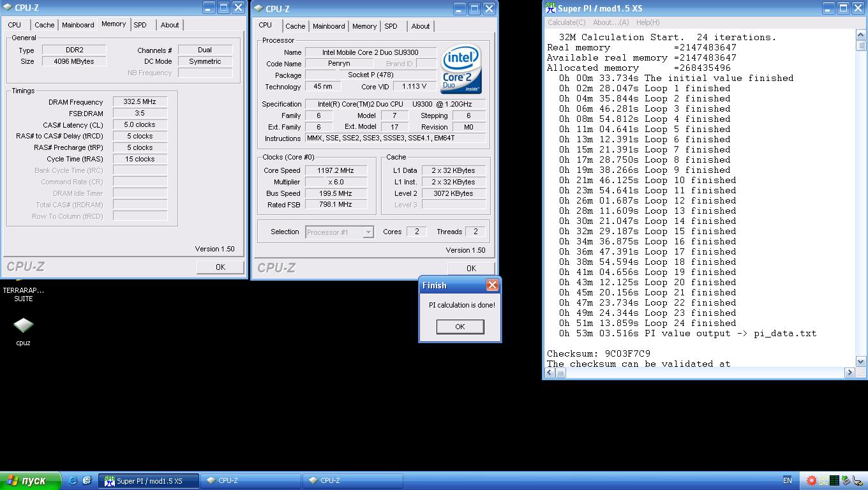This screenshot has height=490, width=868.
Task: Select SPD tab in the CPU CPU-Z window
Action: (391, 26)
